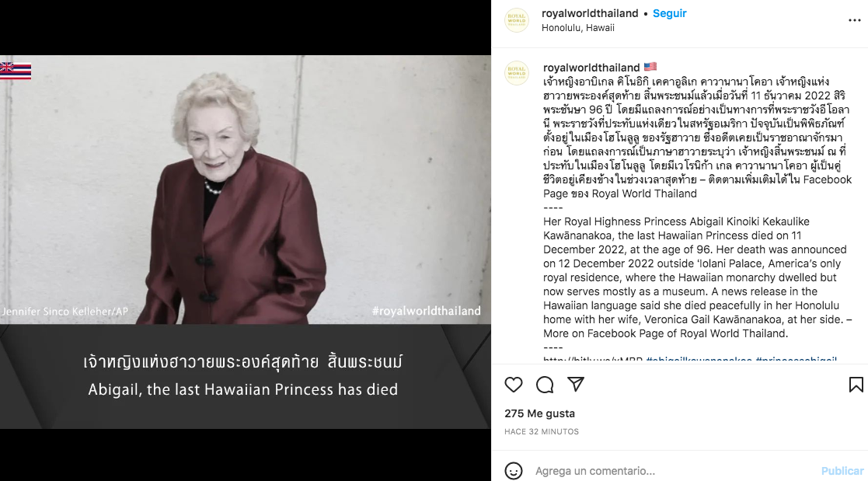
Task: Follow the account via Seguir
Action: point(669,13)
